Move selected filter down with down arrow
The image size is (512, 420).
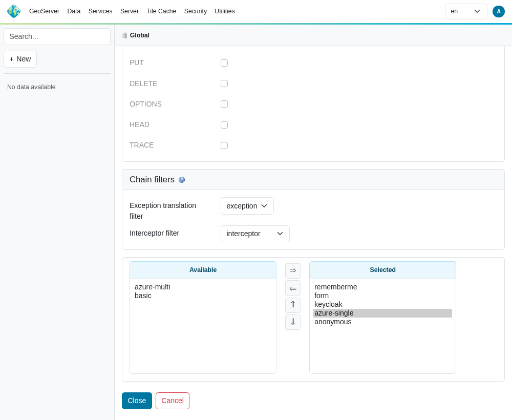tap(292, 322)
